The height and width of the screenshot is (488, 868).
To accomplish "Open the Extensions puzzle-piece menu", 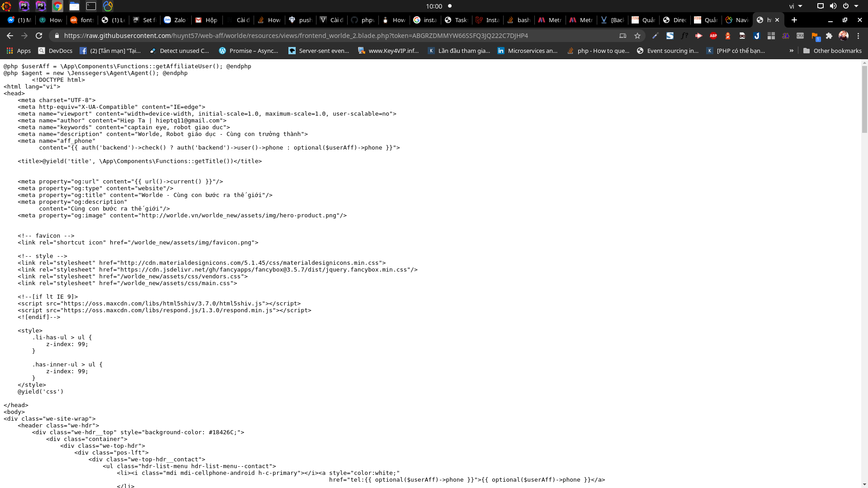I will tap(829, 36).
